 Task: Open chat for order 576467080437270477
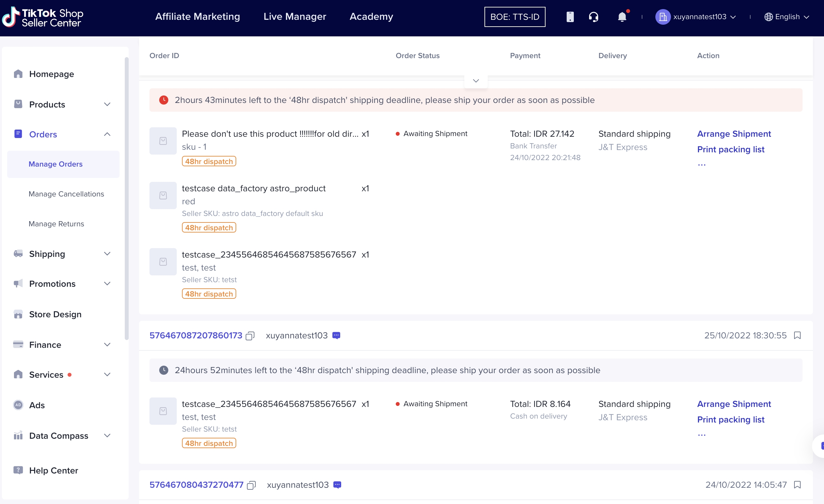[337, 485]
